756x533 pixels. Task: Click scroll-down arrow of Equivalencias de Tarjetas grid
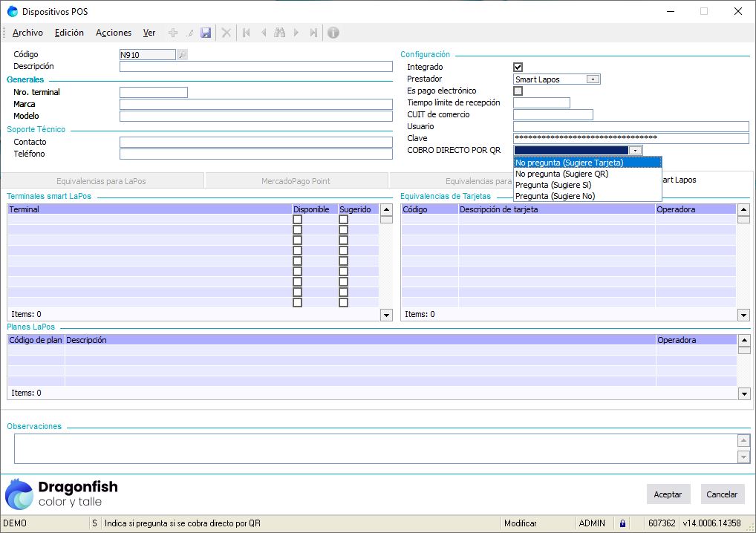tap(743, 315)
